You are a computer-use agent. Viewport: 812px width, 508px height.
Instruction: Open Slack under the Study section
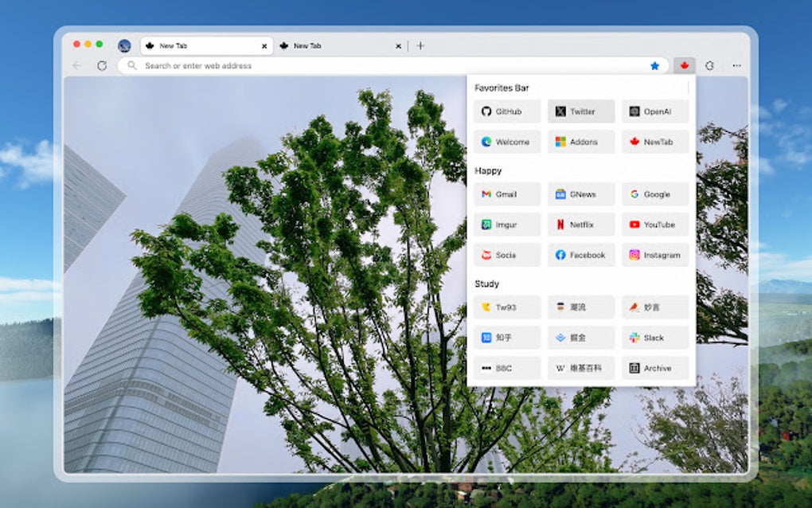pyautogui.click(x=654, y=338)
